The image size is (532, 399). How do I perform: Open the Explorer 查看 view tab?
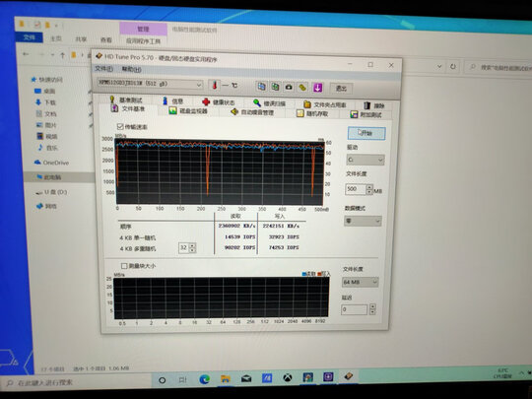pos(105,39)
